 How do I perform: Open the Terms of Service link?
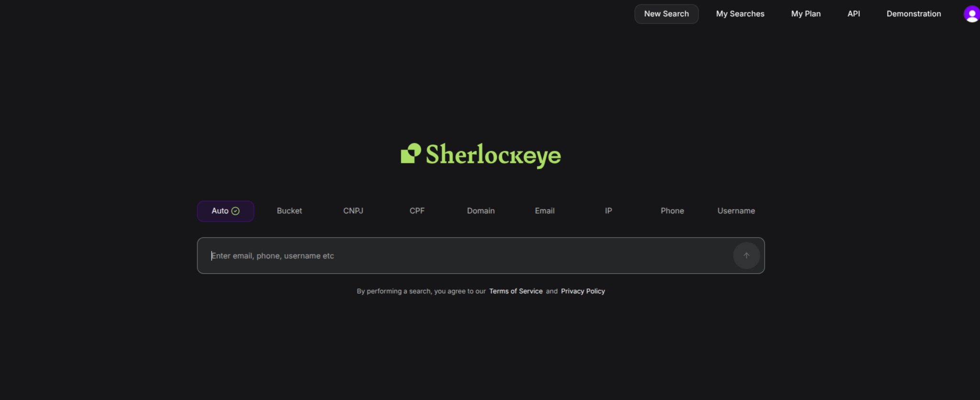pyautogui.click(x=515, y=291)
